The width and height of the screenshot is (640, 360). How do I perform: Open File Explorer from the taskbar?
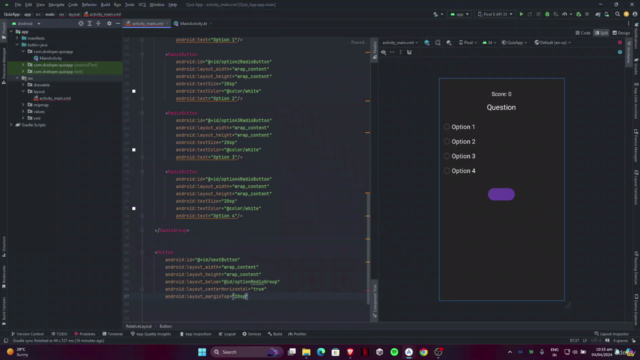[x=306, y=352]
